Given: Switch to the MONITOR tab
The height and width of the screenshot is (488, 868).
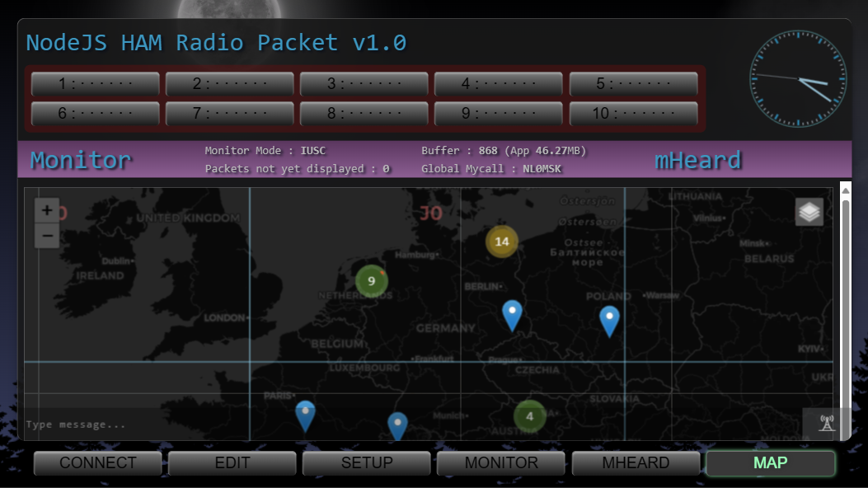Looking at the screenshot, I should click(501, 463).
